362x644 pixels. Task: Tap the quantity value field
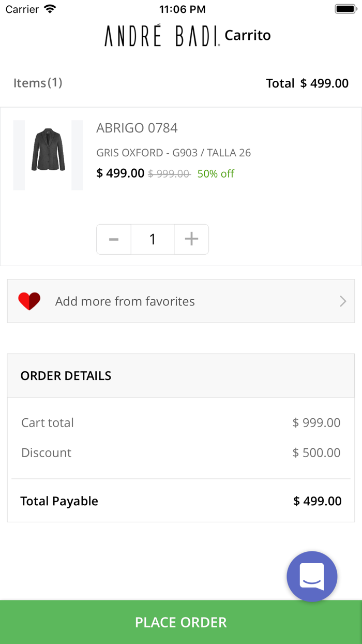153,239
